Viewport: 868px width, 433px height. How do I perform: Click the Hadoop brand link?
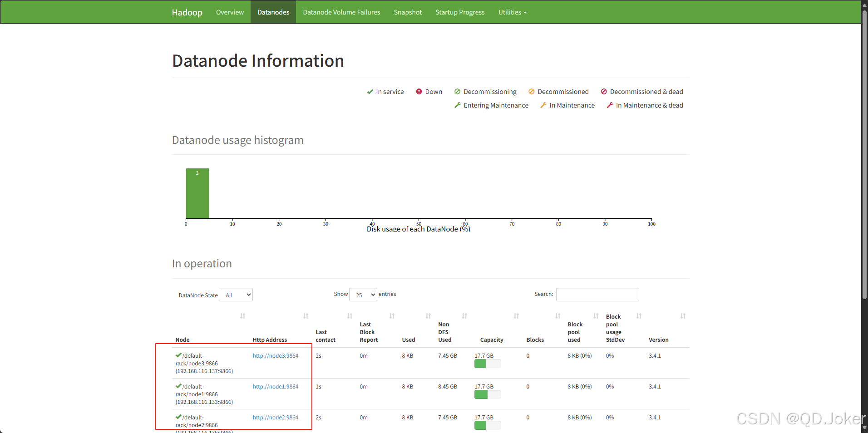[187, 12]
